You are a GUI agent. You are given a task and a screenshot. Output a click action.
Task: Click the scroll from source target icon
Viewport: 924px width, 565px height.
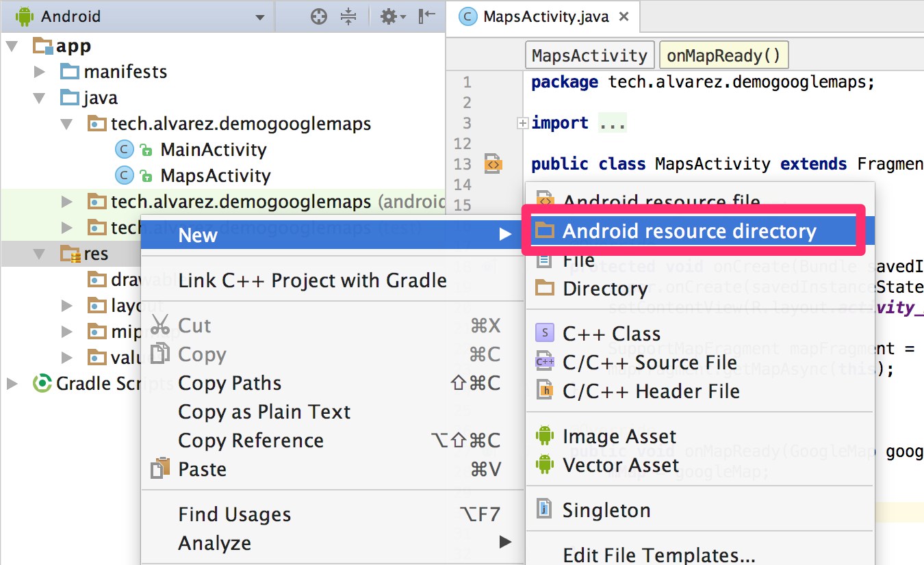[x=318, y=17]
